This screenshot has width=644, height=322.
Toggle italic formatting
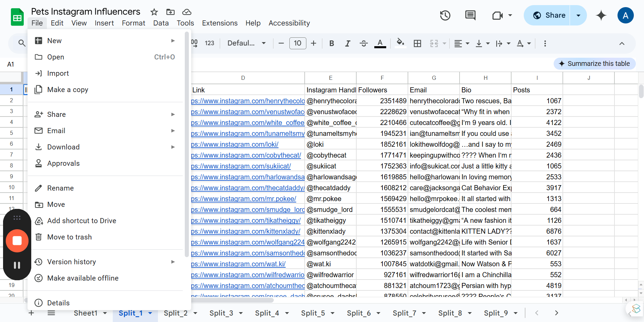click(347, 43)
